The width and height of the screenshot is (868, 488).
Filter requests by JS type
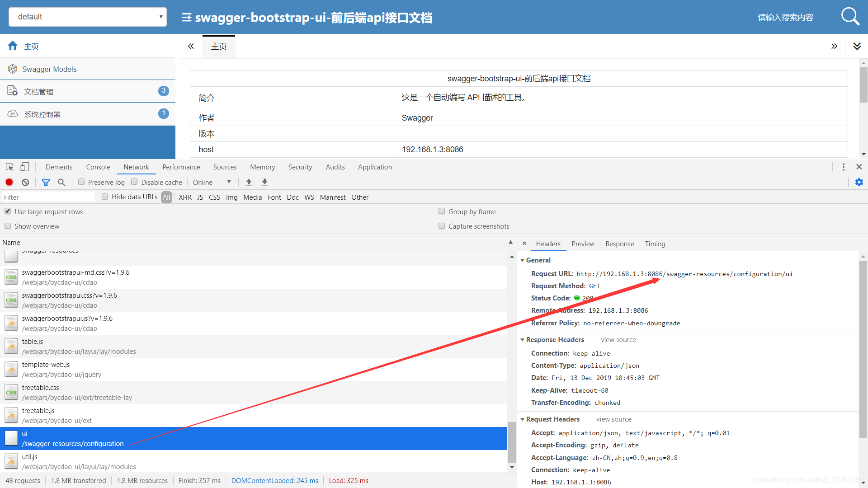[x=200, y=197]
